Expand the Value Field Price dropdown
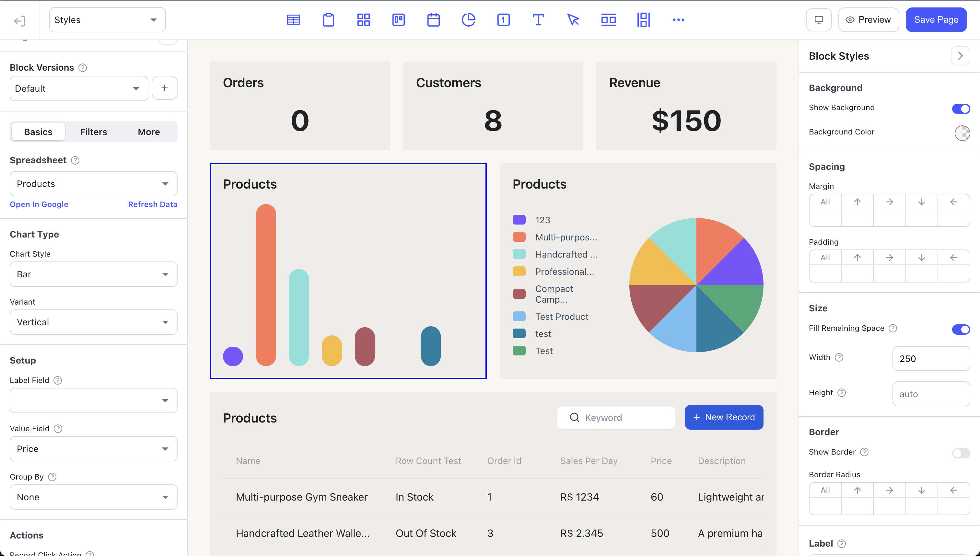 tap(93, 449)
